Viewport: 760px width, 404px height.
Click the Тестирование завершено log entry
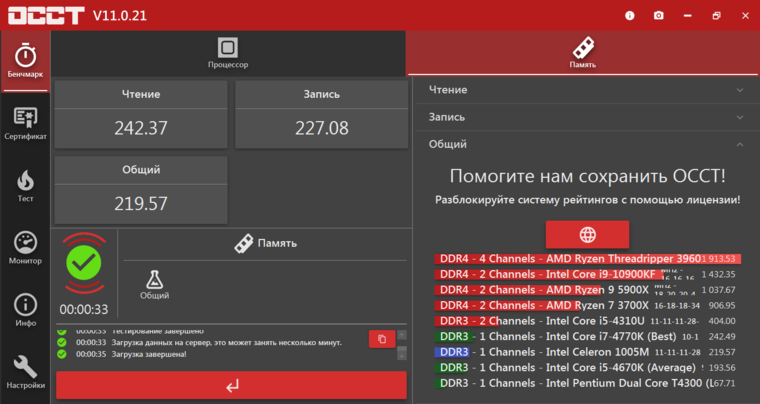point(158,332)
